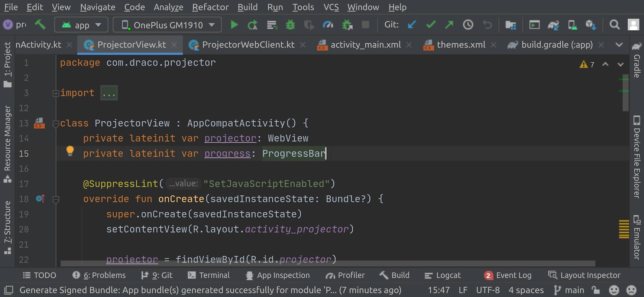The width and height of the screenshot is (644, 297).
Task: Click Git update project blue arrow
Action: [412, 25]
